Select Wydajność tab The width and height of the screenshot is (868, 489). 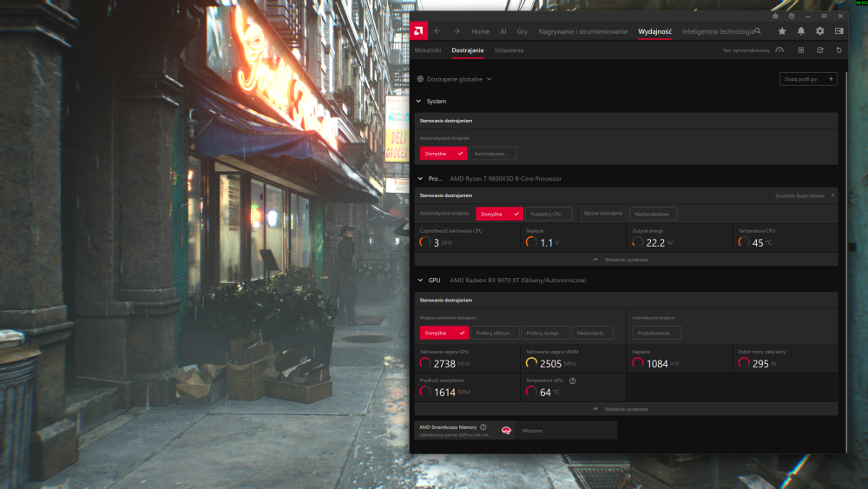coord(654,31)
